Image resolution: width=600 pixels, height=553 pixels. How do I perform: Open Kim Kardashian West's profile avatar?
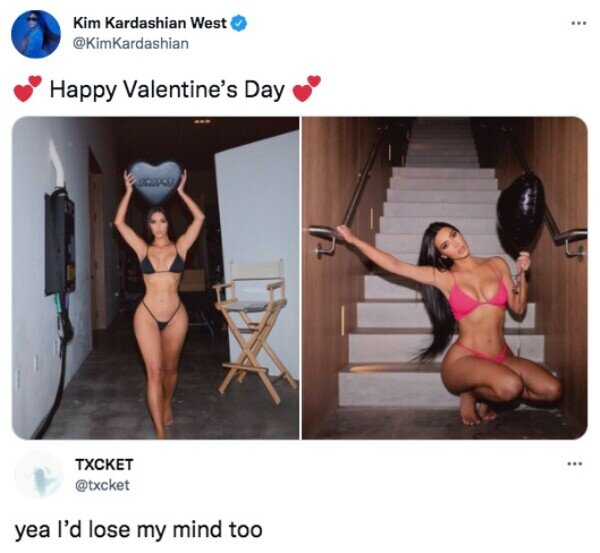[x=36, y=34]
